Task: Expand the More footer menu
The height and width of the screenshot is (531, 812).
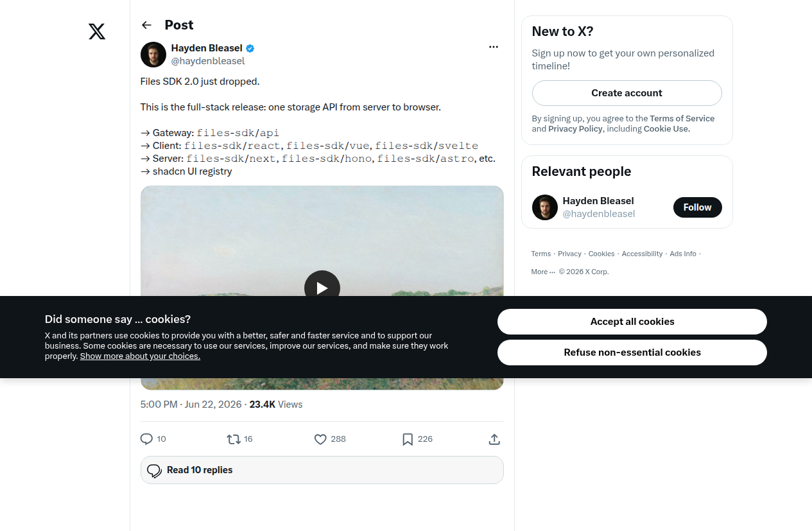Action: [x=543, y=272]
